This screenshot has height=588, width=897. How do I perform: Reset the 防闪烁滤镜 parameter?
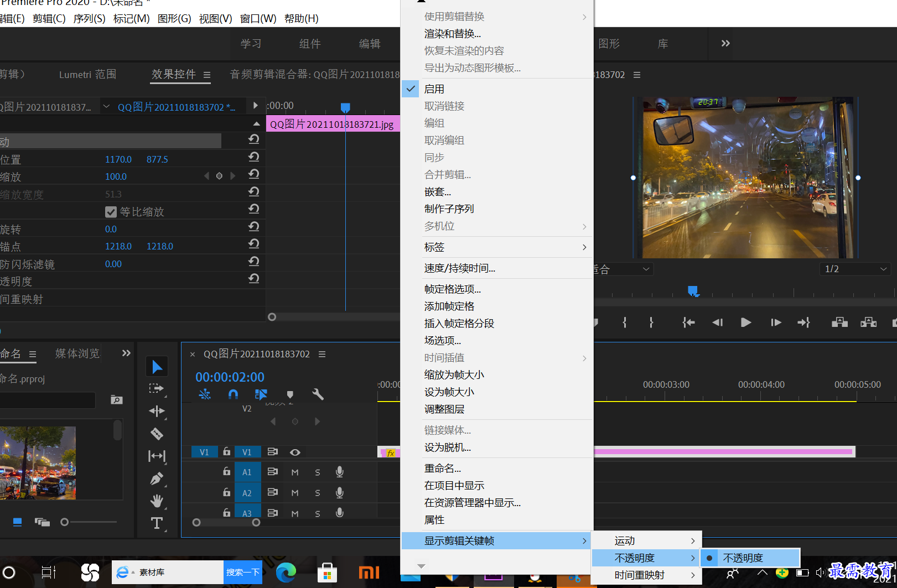click(x=254, y=262)
